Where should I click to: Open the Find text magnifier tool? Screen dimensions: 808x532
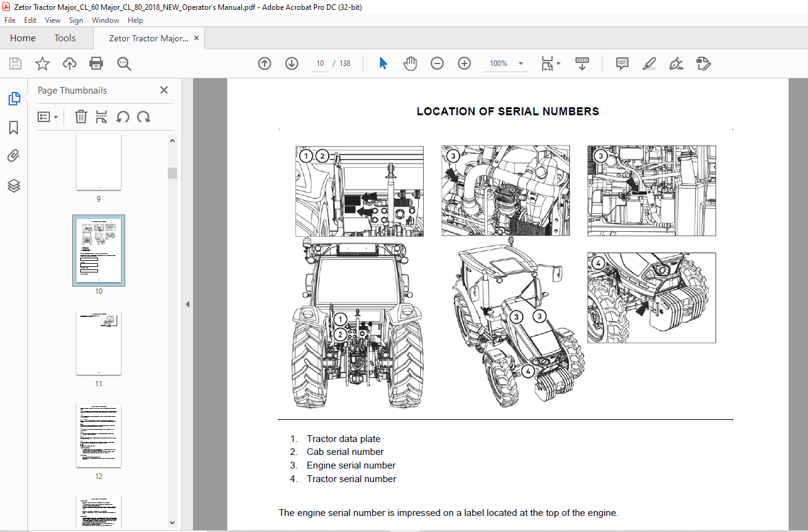pyautogui.click(x=124, y=63)
